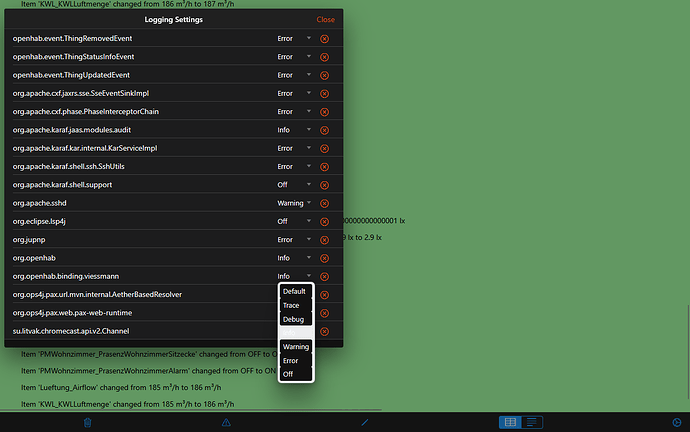Select the highlighted Info level option

click(296, 333)
